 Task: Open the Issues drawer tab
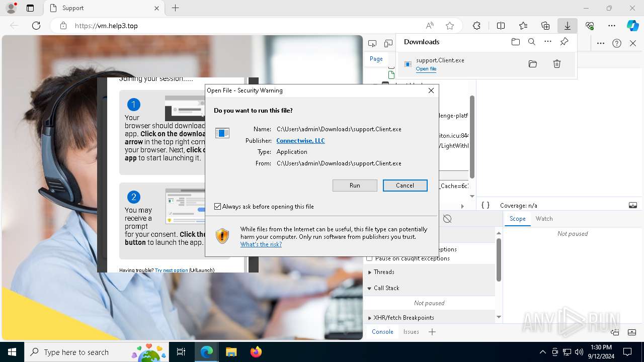coord(411,332)
